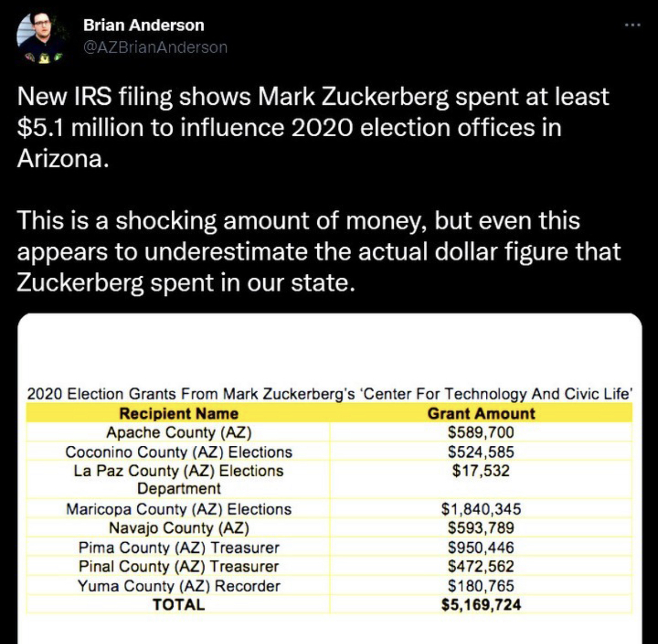Click the $1,840,345 grant amount

point(481,509)
